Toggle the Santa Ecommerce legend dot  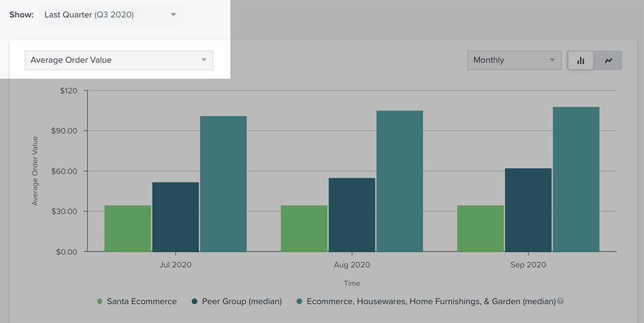(x=100, y=302)
